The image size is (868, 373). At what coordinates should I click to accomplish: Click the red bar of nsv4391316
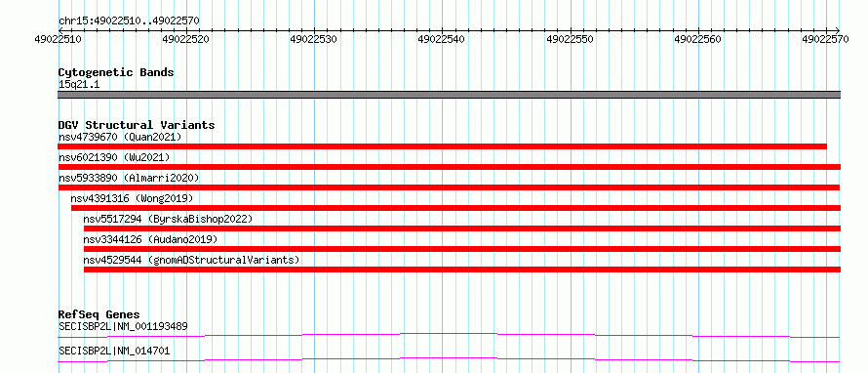tap(455, 208)
